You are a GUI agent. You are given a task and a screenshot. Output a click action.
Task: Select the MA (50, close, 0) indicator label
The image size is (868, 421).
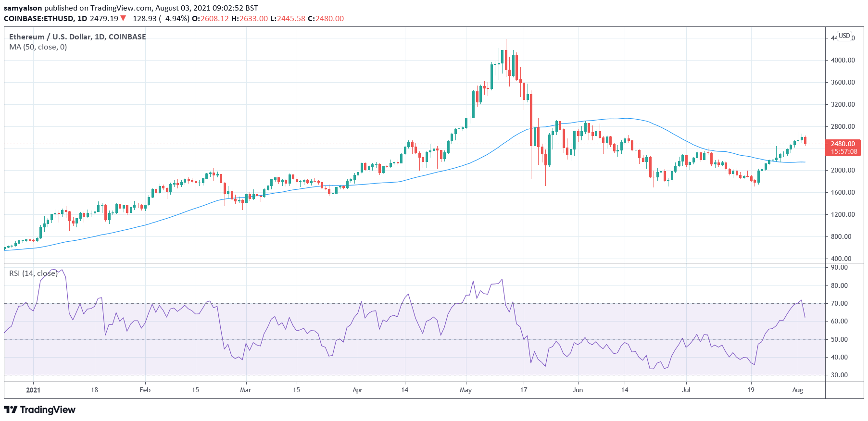pyautogui.click(x=38, y=47)
